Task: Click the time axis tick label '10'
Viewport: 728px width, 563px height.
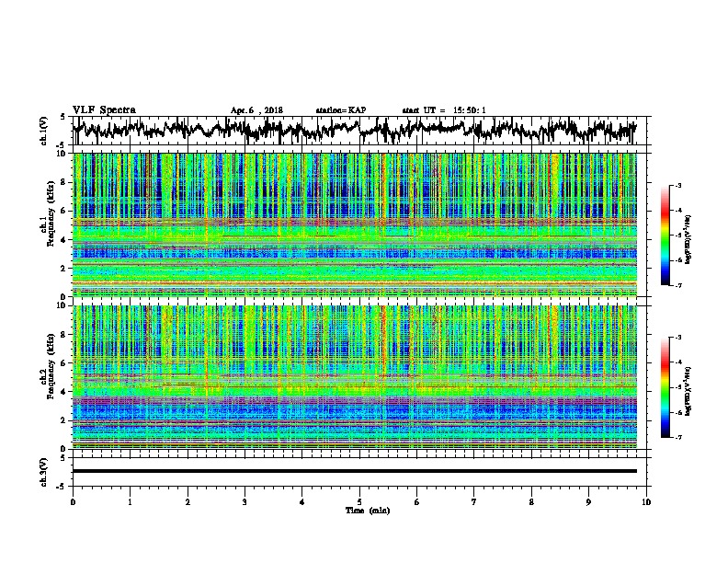Action: click(x=646, y=502)
